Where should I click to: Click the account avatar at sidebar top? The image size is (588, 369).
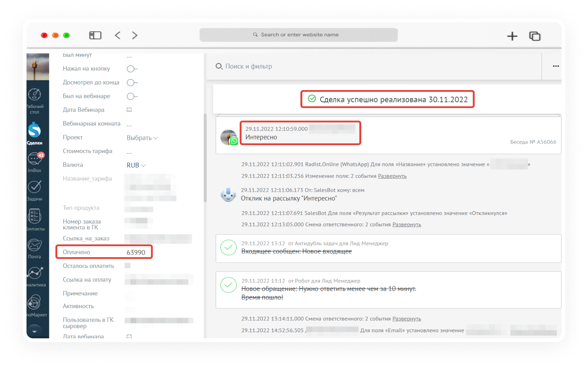38,67
